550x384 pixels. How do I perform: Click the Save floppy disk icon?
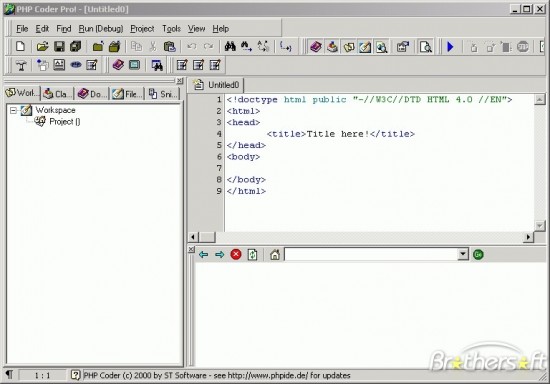click(59, 46)
